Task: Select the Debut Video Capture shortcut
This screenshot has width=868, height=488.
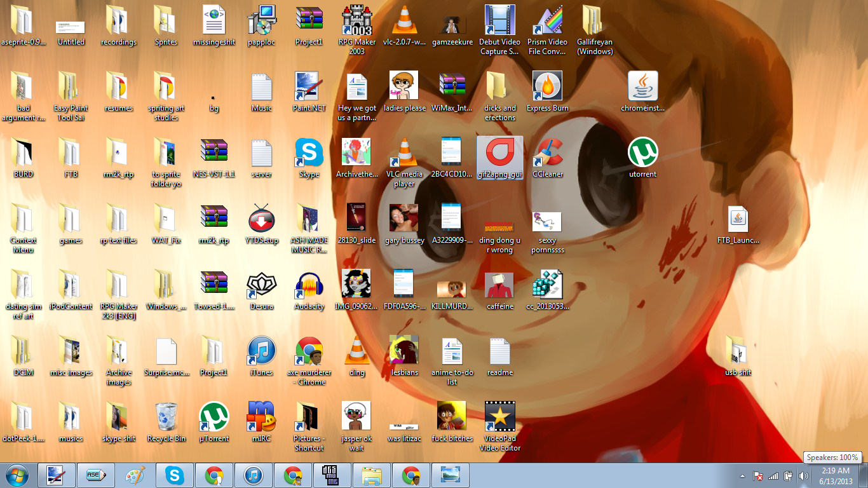Action: coord(499,21)
